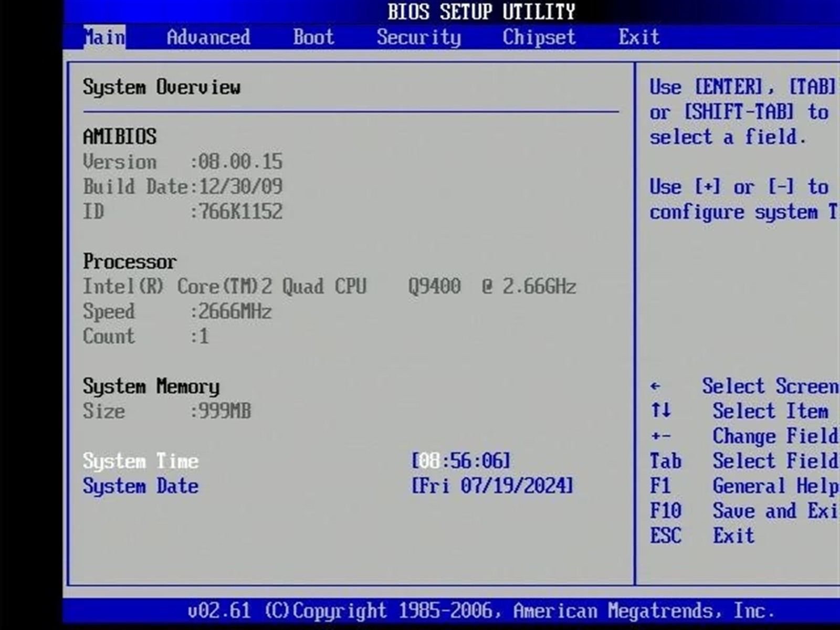Go to the Chipset tab
Screen dimensions: 840x630
[539, 38]
